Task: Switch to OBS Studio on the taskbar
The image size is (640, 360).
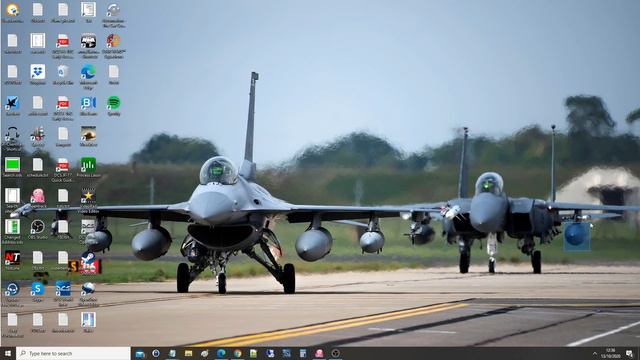Action: pos(336,353)
